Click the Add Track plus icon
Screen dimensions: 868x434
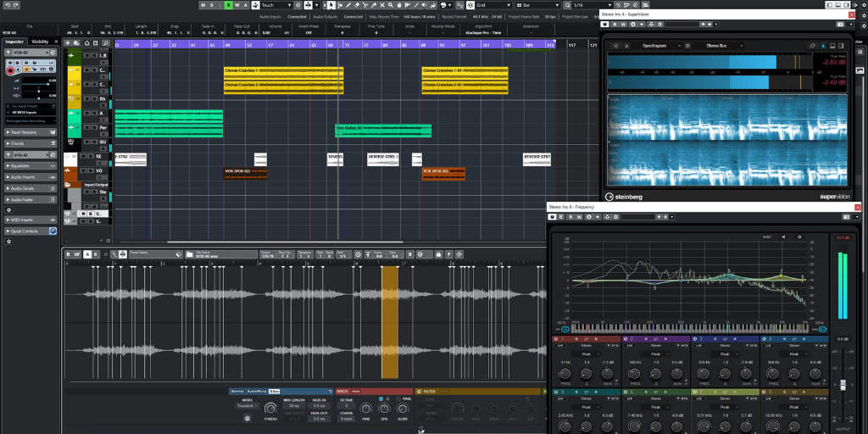pyautogui.click(x=68, y=42)
